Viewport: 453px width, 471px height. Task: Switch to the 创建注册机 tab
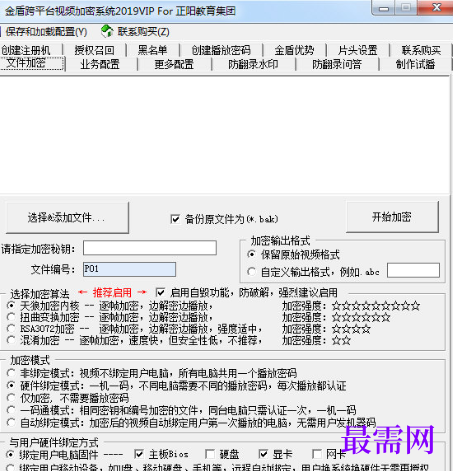[26, 50]
